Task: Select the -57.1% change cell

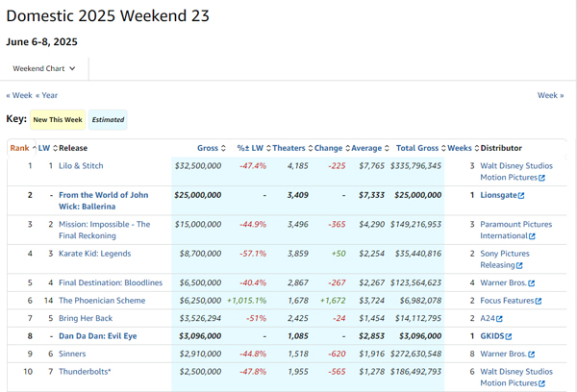Action: 253,254
